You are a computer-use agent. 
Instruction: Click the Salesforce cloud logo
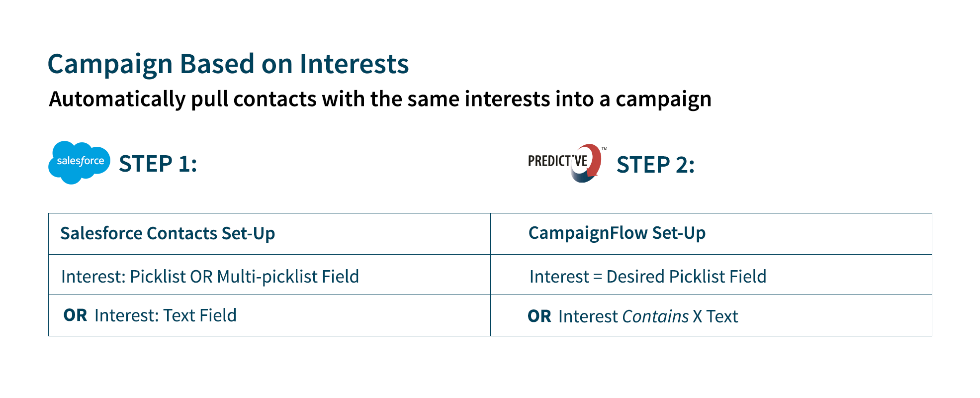click(79, 163)
